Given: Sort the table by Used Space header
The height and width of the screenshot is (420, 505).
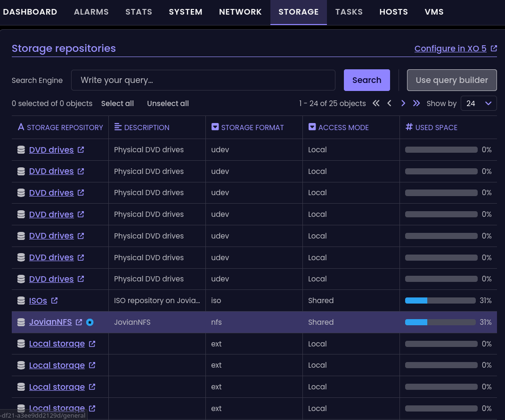Looking at the screenshot, I should pos(432,127).
